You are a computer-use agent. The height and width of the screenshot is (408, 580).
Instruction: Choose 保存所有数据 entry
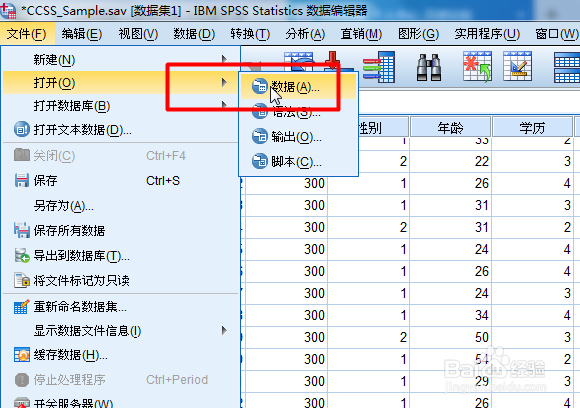click(x=121, y=230)
